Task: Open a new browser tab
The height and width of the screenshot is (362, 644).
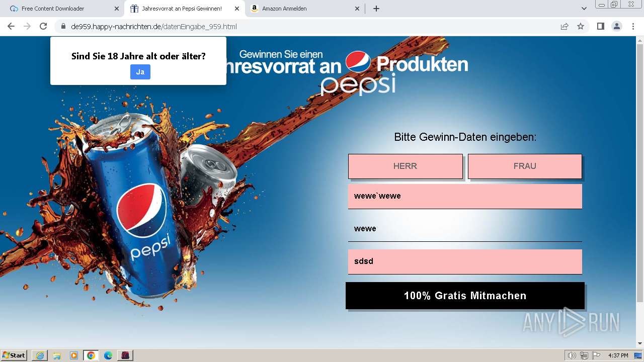Action: point(376,9)
